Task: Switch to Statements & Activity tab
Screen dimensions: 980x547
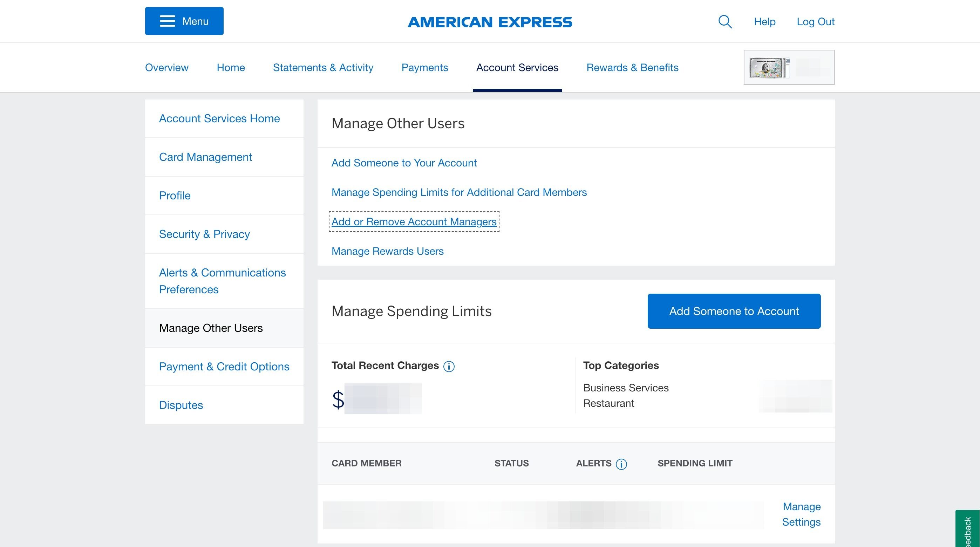Action: pyautogui.click(x=323, y=67)
